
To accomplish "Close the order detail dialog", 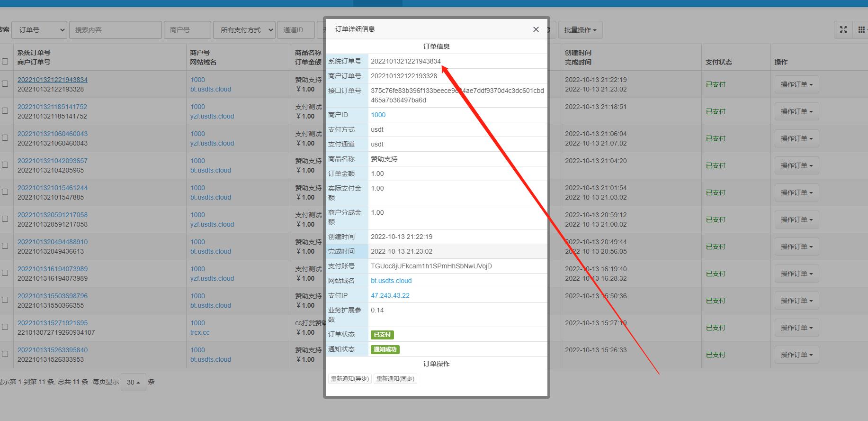I will pos(536,29).
